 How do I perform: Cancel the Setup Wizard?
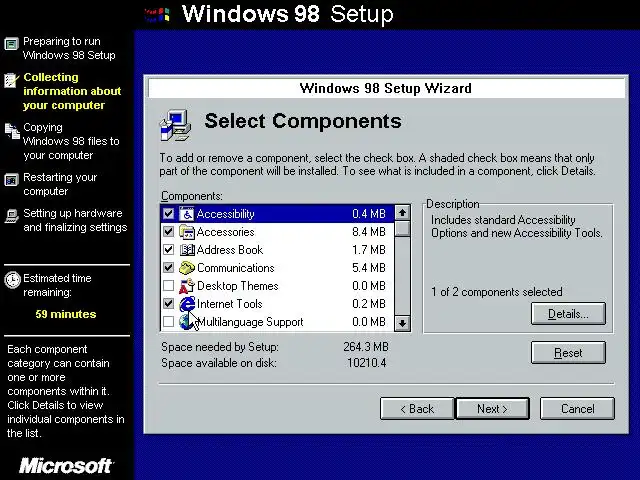point(577,409)
